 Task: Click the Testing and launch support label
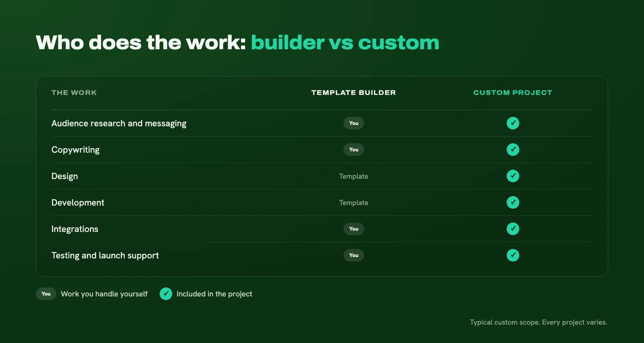(105, 256)
